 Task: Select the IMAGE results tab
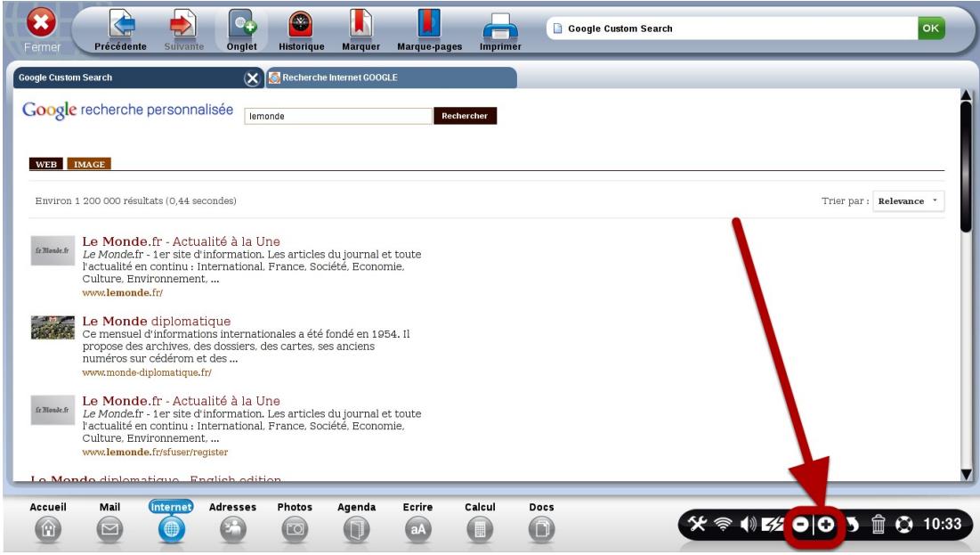(x=89, y=164)
